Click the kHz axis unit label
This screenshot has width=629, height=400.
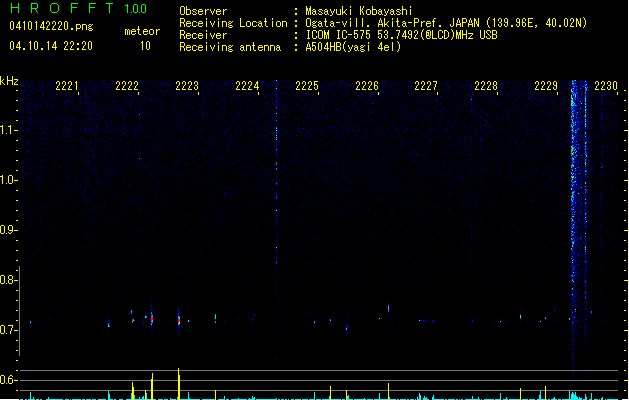(9, 81)
